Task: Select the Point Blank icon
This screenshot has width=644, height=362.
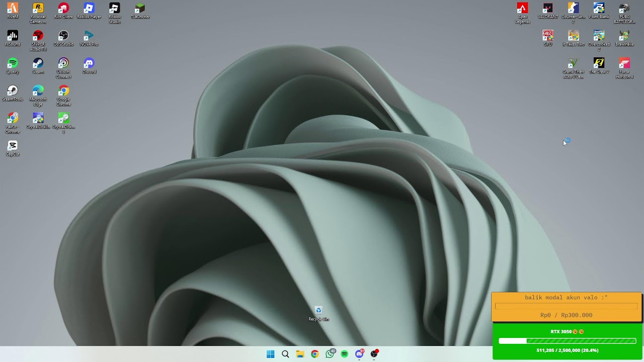Action: (599, 11)
